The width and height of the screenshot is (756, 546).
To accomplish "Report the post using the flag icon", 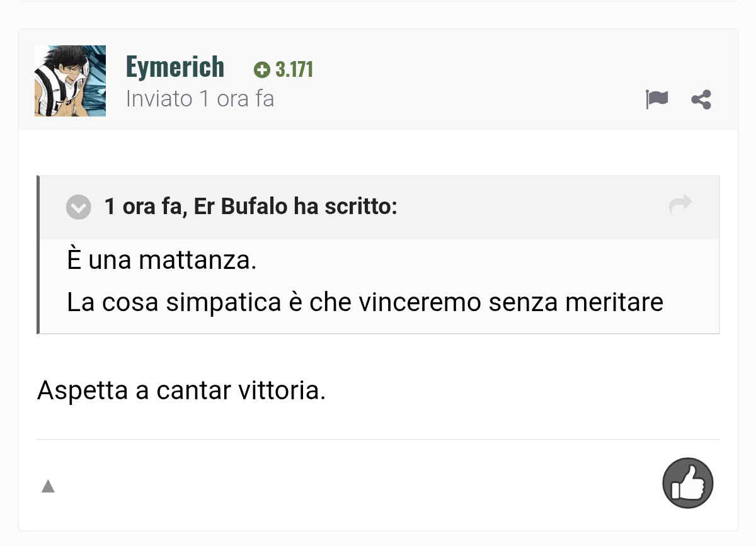I will tap(656, 100).
